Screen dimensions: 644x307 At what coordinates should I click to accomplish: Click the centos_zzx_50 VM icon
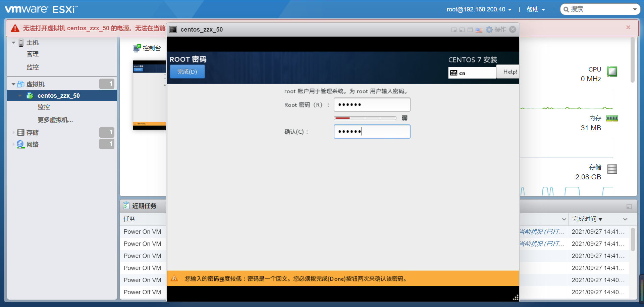pyautogui.click(x=30, y=96)
